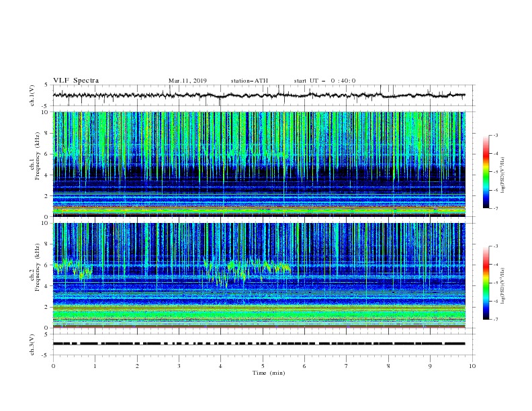Click the ch.1 voltage waveform trace

coord(259,95)
